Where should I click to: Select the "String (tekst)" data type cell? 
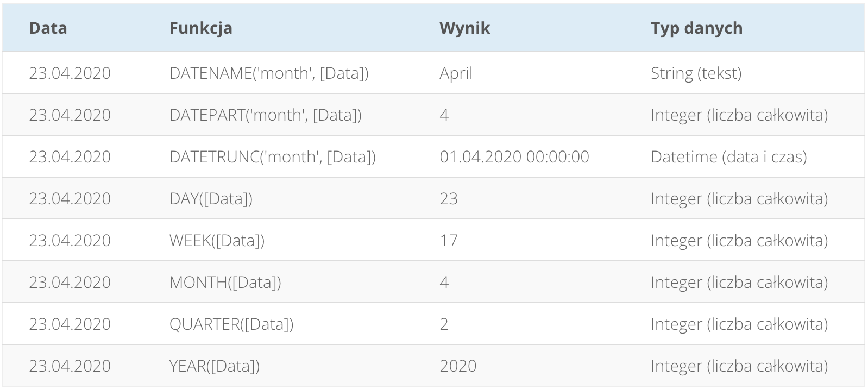click(x=696, y=73)
